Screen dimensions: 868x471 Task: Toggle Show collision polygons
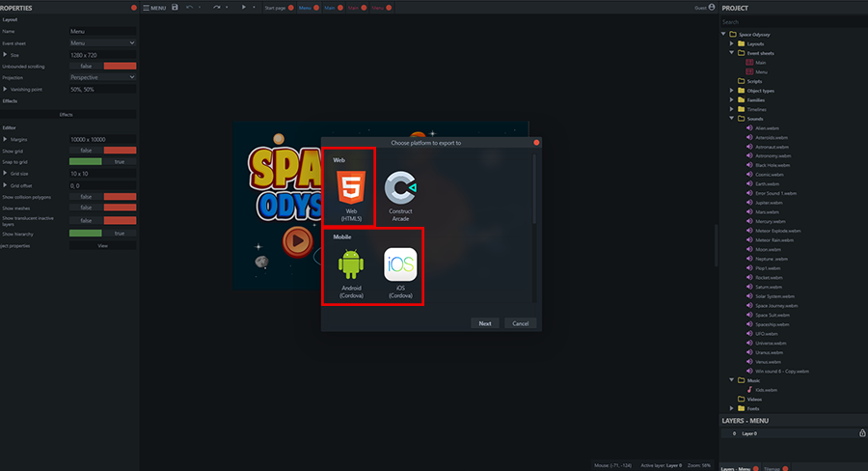pos(102,197)
